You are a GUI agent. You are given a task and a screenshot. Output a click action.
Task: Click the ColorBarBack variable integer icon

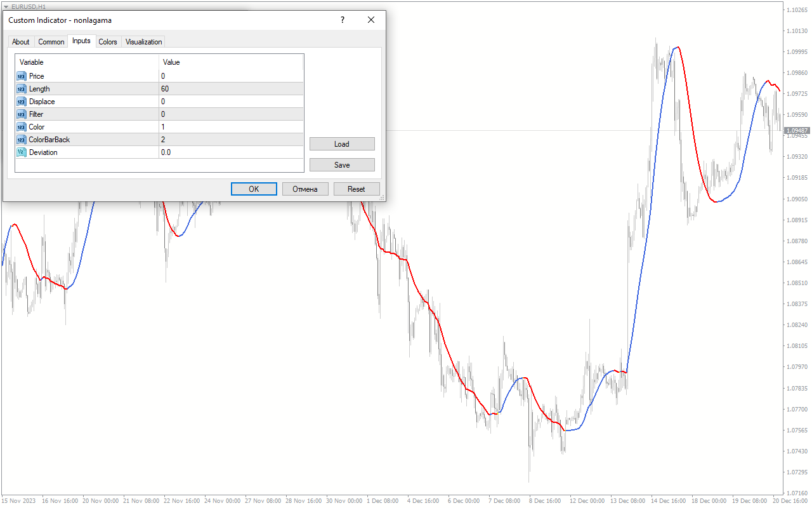point(22,140)
